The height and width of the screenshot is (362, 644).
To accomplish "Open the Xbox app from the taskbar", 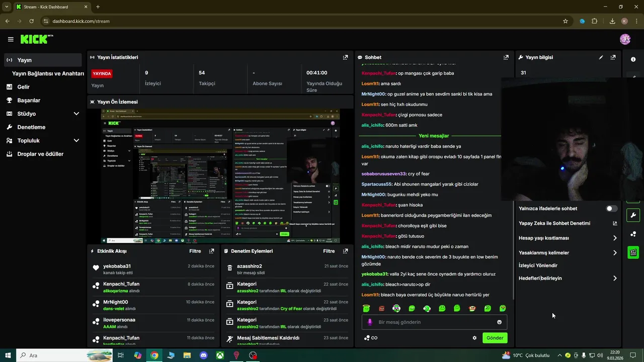I will pyautogui.click(x=220, y=355).
